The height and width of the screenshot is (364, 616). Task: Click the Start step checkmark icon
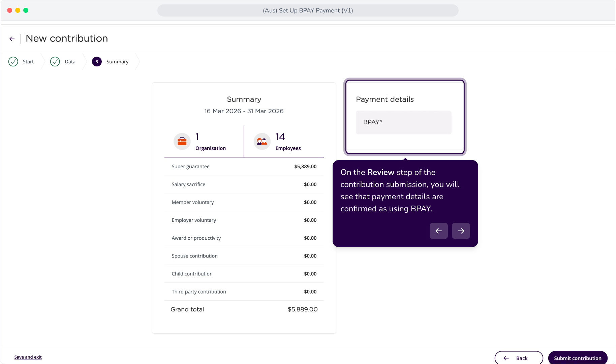click(x=13, y=62)
